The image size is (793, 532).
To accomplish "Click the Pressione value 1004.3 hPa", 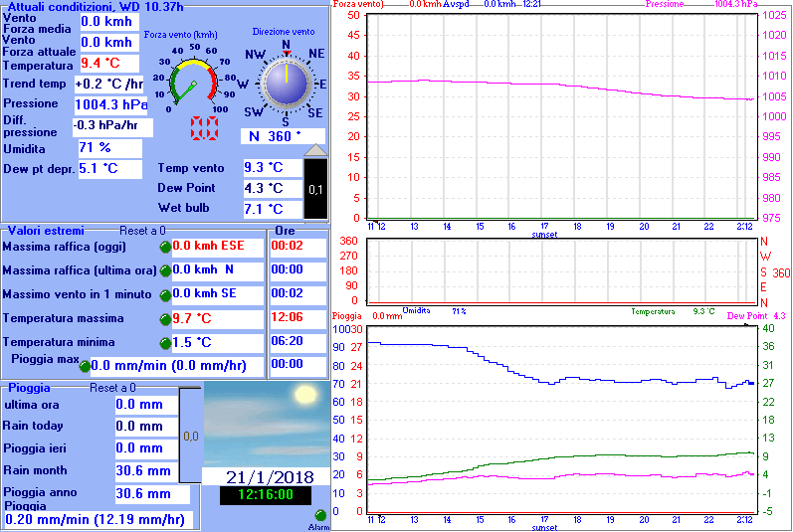I will pyautogui.click(x=110, y=103).
